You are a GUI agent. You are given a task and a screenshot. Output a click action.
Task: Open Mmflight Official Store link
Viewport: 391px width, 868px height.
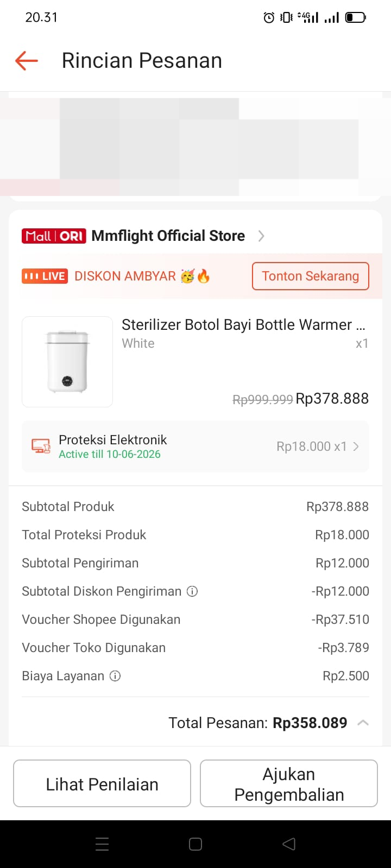[168, 236]
